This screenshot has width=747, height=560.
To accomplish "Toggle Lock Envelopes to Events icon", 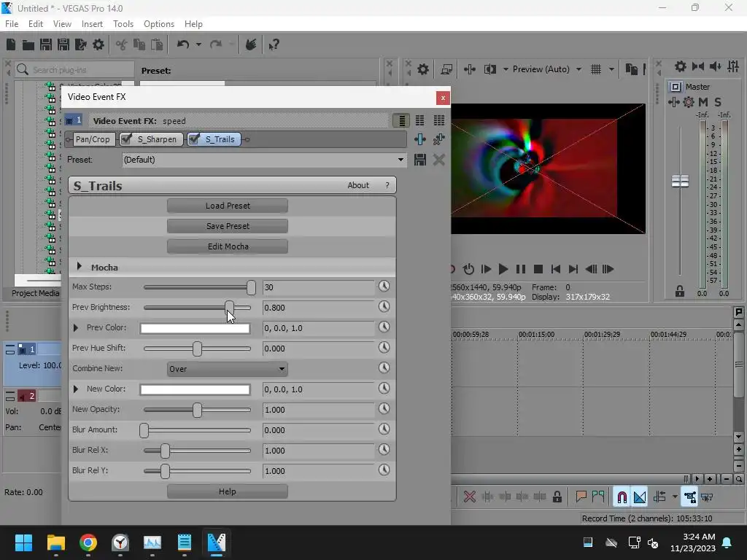I will click(690, 497).
